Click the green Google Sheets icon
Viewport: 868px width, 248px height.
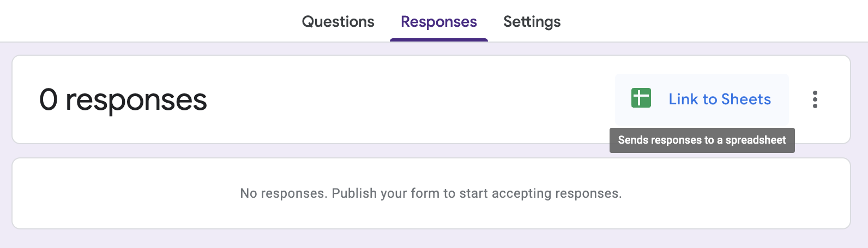coord(641,98)
